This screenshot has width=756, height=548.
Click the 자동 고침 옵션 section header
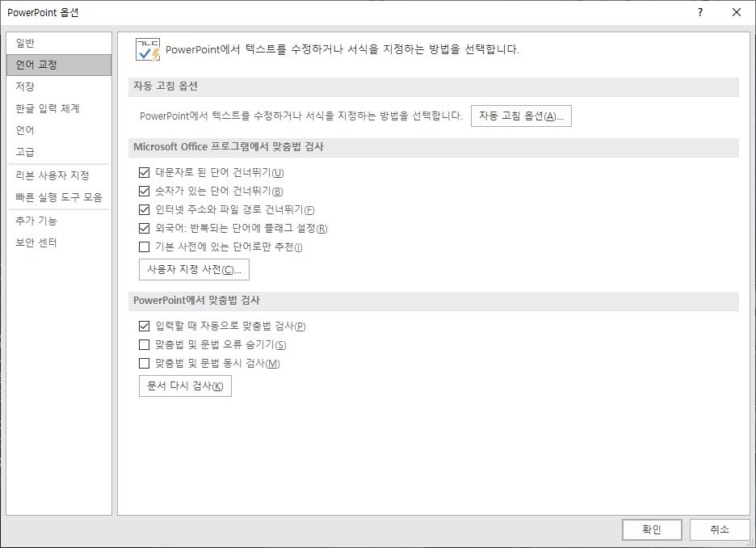coord(434,86)
